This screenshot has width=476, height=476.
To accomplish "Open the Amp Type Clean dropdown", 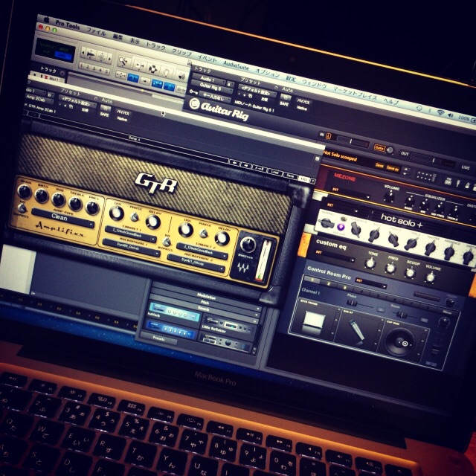I will (x=62, y=218).
